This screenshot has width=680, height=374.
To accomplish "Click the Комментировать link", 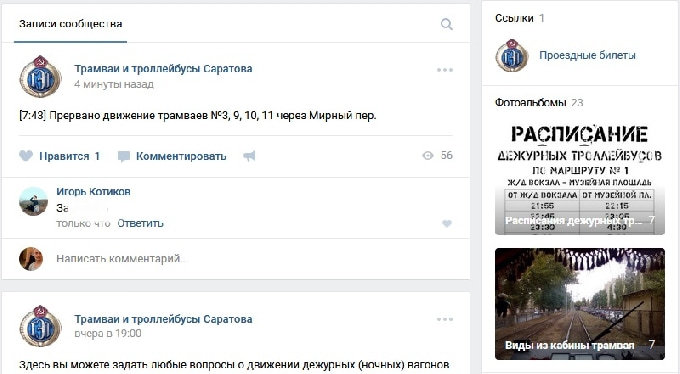I will pyautogui.click(x=181, y=156).
